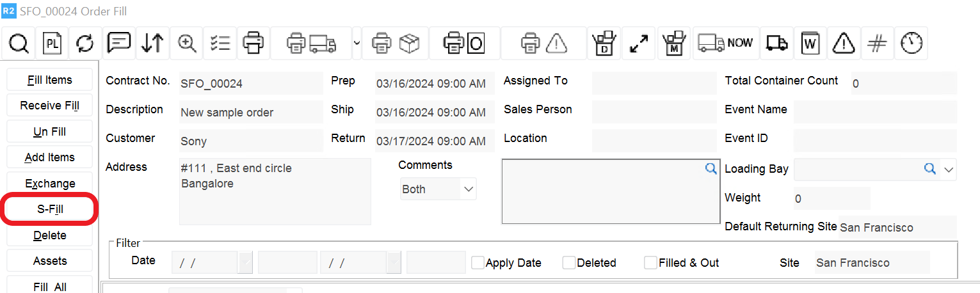This screenshot has height=293, width=980.
Task: Click the up-down sort arrows icon
Action: (152, 44)
